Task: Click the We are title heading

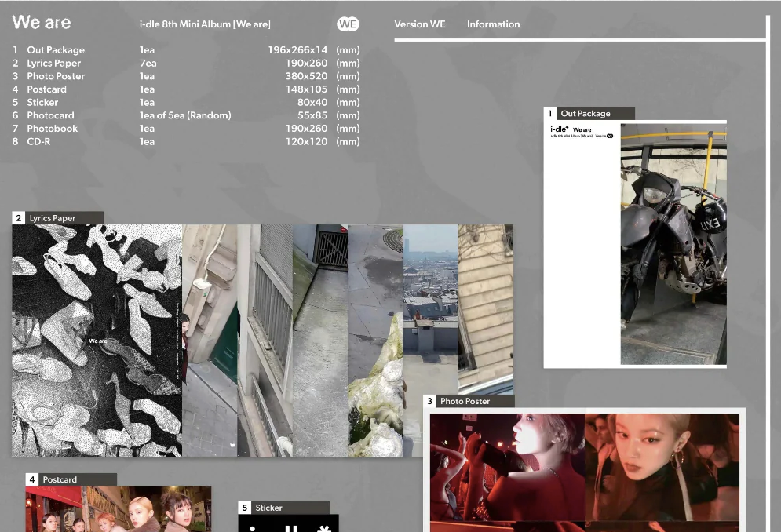Action: point(41,23)
